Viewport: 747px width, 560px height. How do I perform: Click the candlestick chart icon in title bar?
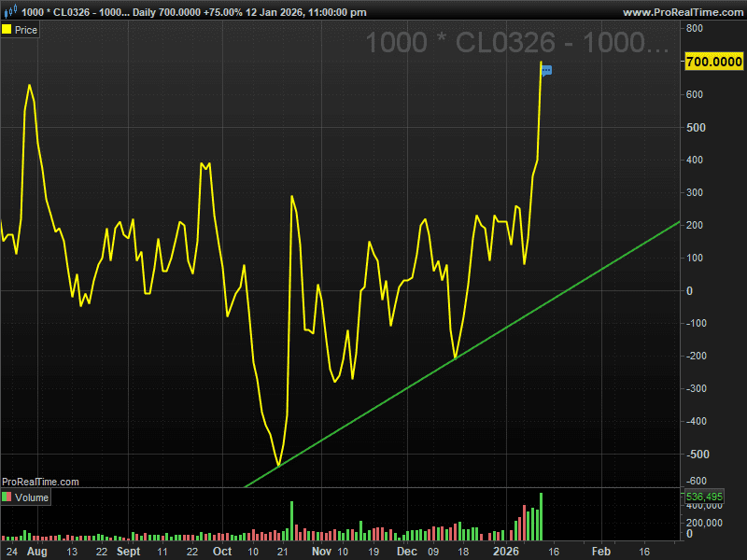point(10,11)
